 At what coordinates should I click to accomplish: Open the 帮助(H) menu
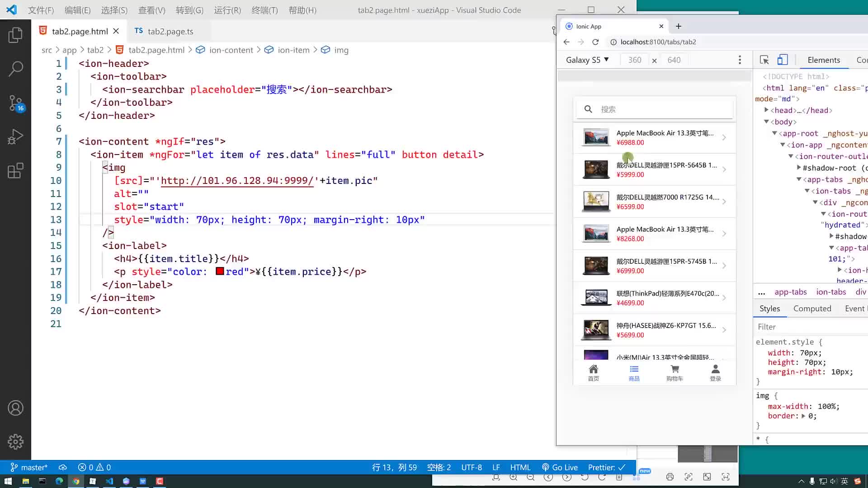tap(302, 10)
